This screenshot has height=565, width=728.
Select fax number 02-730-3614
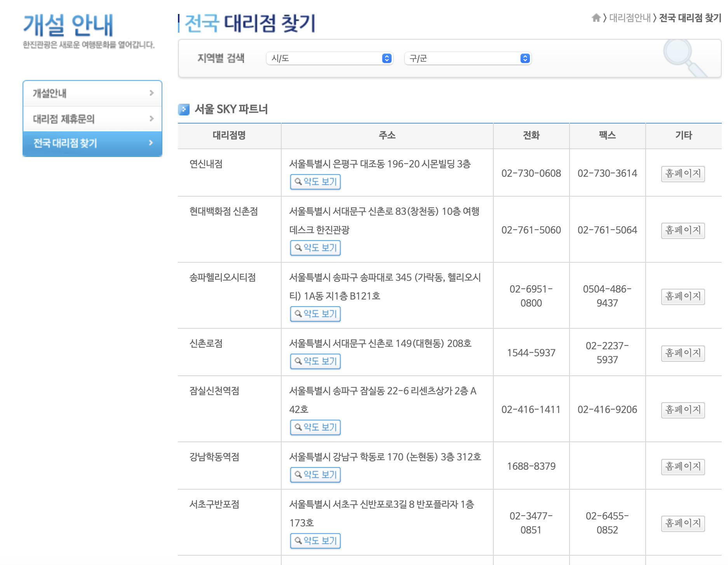[607, 173]
